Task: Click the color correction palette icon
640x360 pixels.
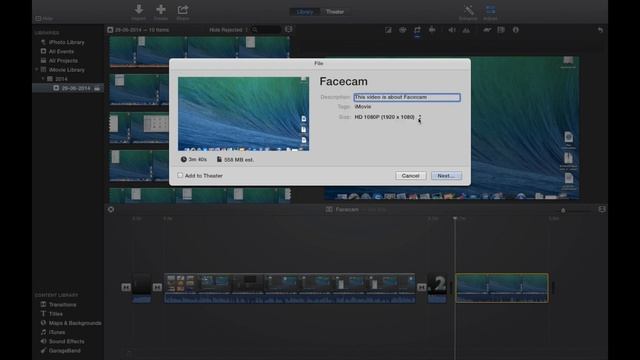Action: click(x=403, y=30)
